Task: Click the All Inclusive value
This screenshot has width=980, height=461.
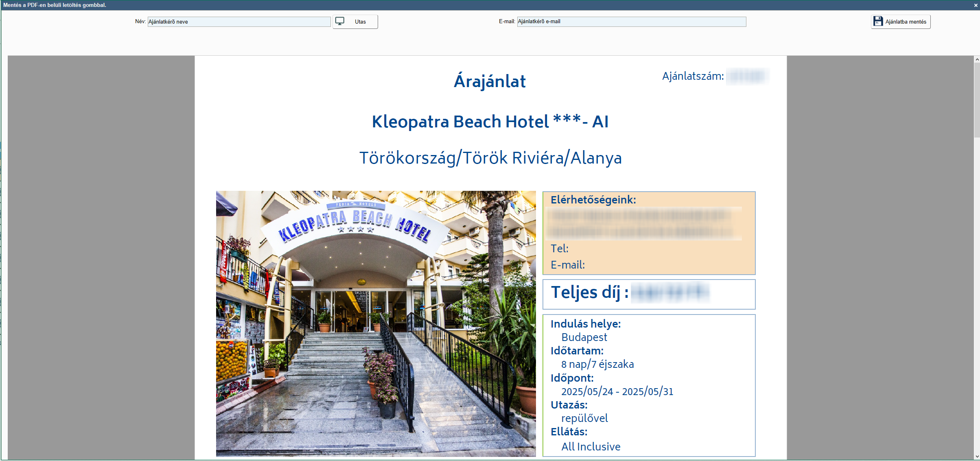Action: point(591,447)
